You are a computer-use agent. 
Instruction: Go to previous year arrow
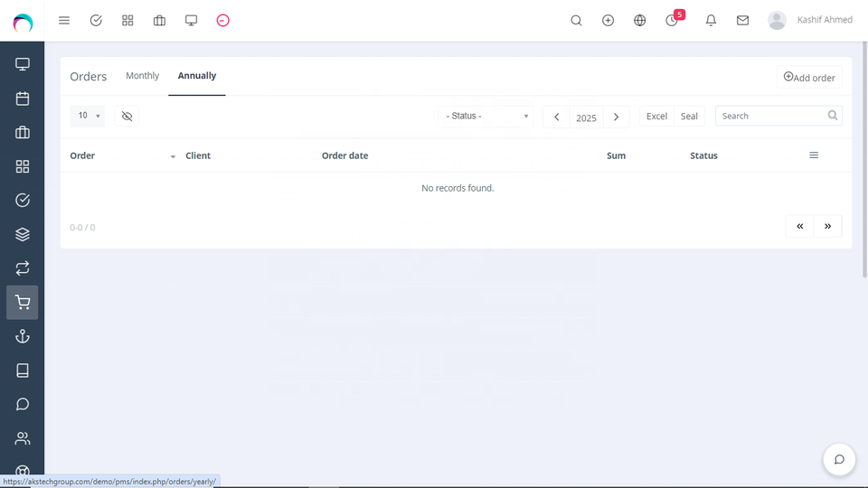point(557,117)
